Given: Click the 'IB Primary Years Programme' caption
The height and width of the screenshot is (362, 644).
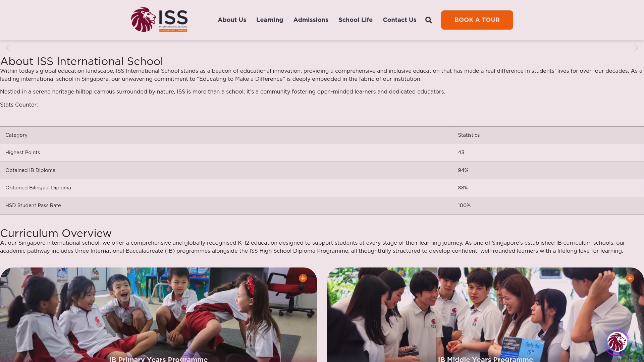Looking at the screenshot, I should [x=158, y=359].
